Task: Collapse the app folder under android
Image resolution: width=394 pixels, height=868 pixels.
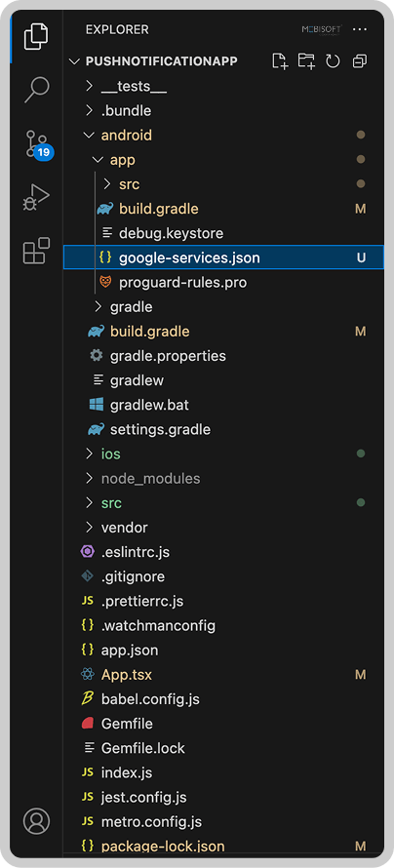Action: pyautogui.click(x=98, y=160)
